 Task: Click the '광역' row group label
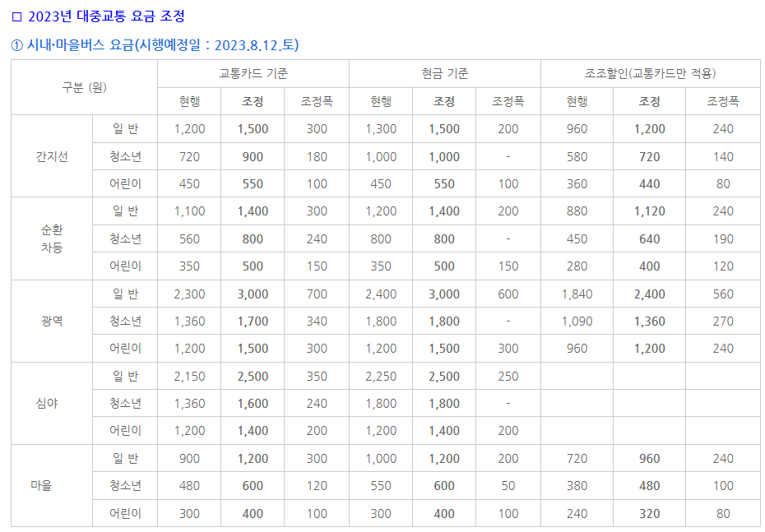click(52, 321)
